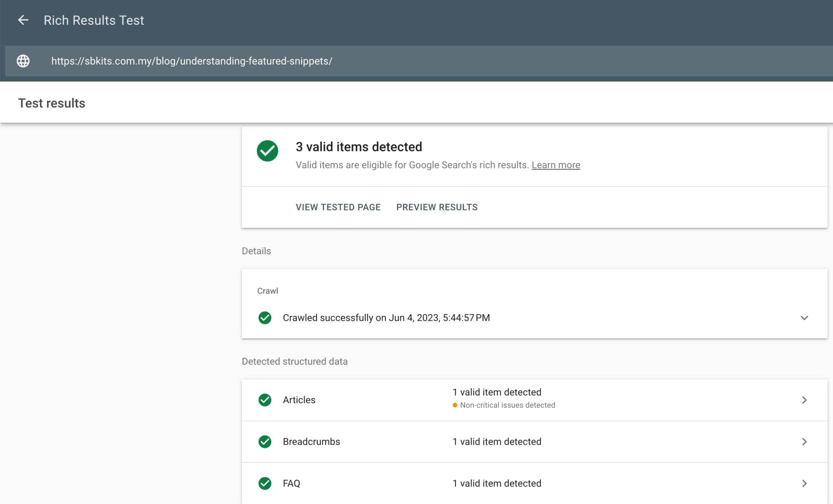Click the Rich Results Test title
The height and width of the screenshot is (504, 833).
pos(94,20)
